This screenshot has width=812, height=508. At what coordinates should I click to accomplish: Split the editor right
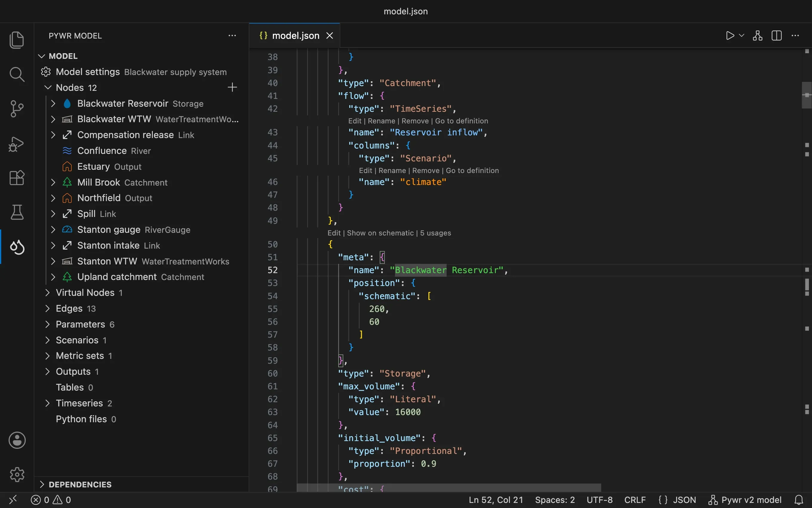tap(776, 36)
